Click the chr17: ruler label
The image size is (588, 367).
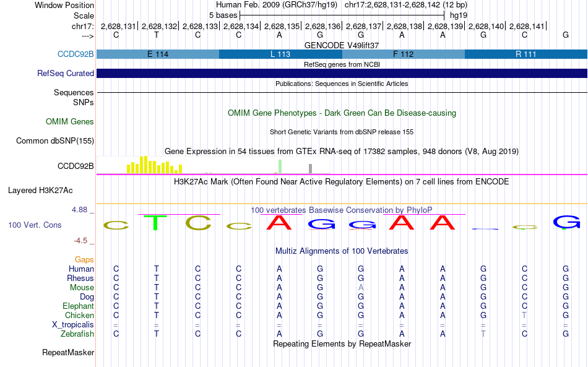point(82,26)
